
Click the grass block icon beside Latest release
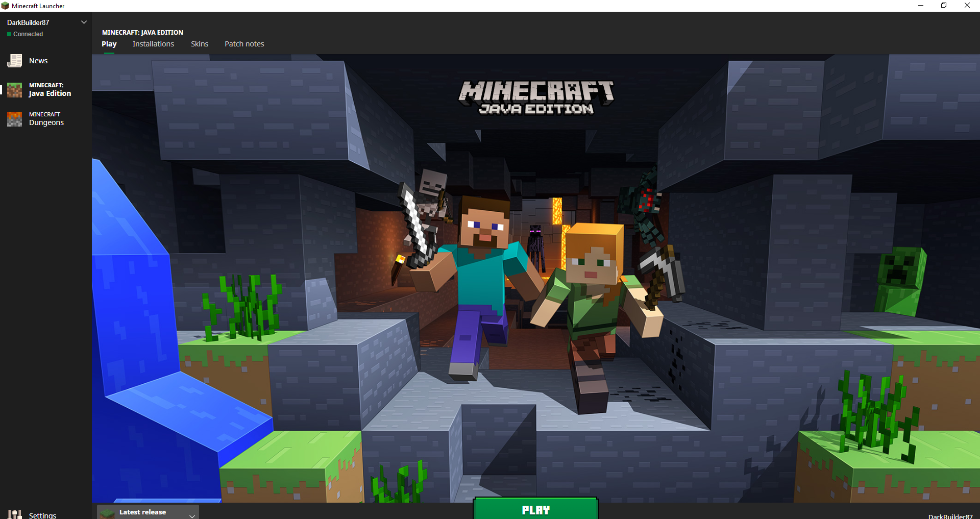[x=107, y=513]
